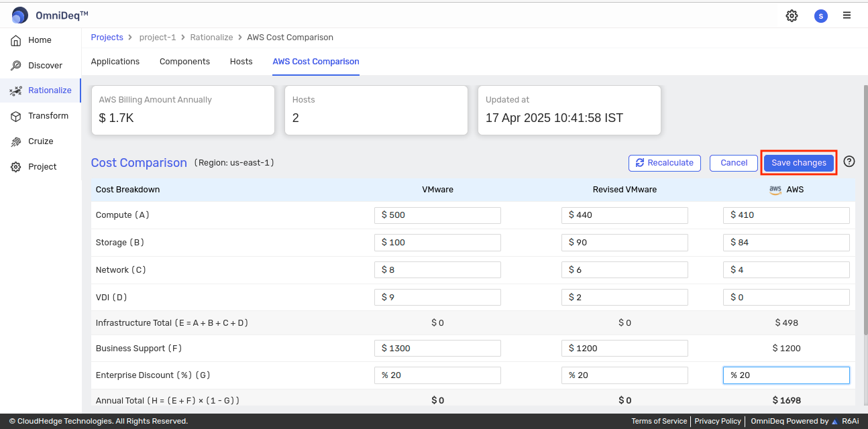Open the hamburger menu icon
Image resolution: width=868 pixels, height=429 pixels.
coord(847,15)
